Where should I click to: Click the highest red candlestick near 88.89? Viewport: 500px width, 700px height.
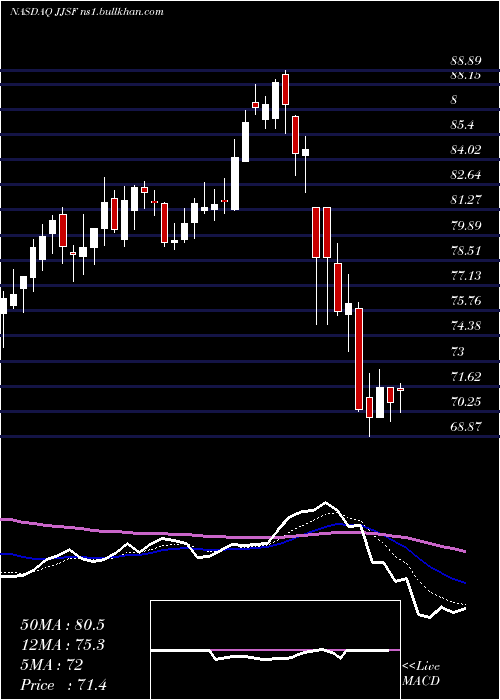click(286, 90)
